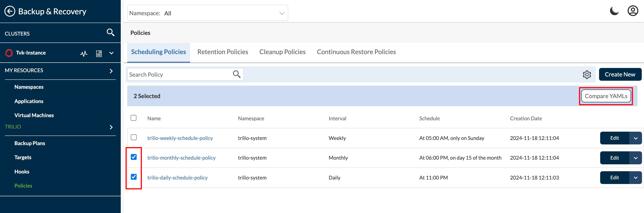644x213 pixels.
Task: Uncheck the trilio-monthly-schedule-policy checkbox
Action: 134,157
